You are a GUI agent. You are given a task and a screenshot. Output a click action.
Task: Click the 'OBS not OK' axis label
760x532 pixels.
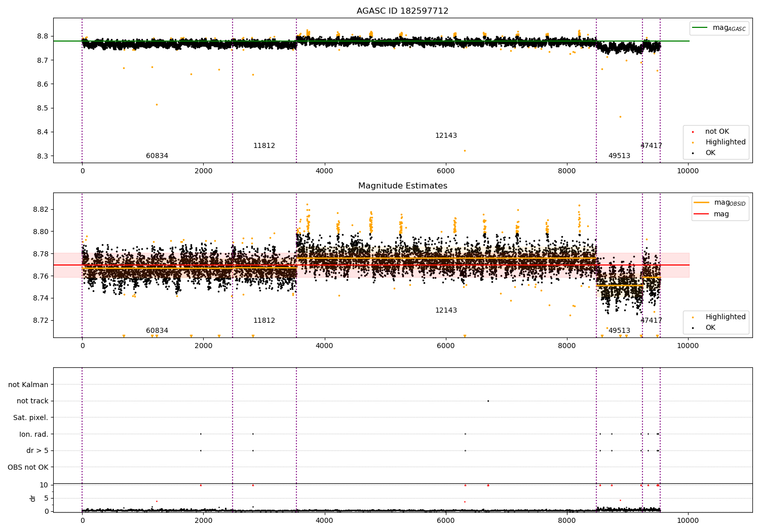(x=28, y=467)
